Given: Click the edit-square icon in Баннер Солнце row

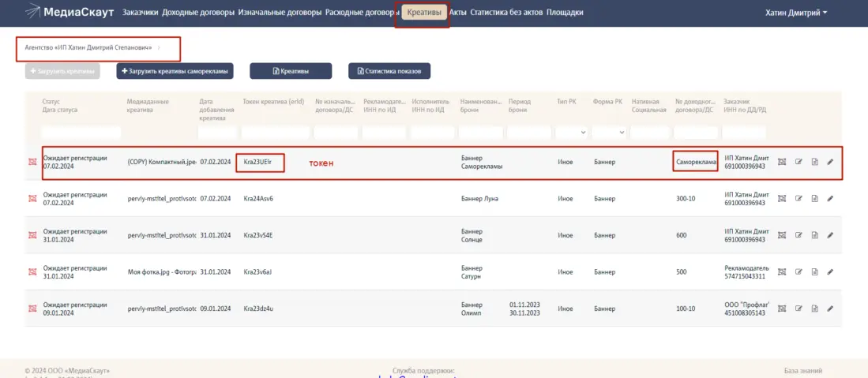Looking at the screenshot, I should 798,235.
